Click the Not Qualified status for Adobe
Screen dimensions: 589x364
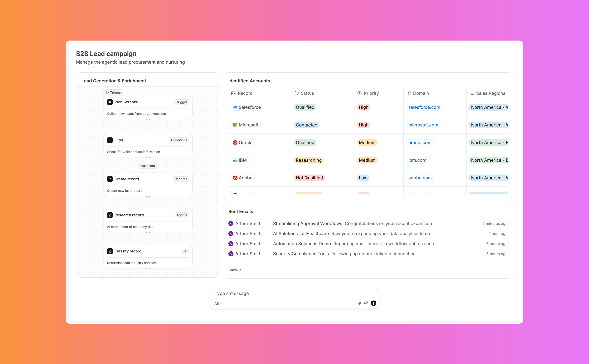click(x=309, y=178)
